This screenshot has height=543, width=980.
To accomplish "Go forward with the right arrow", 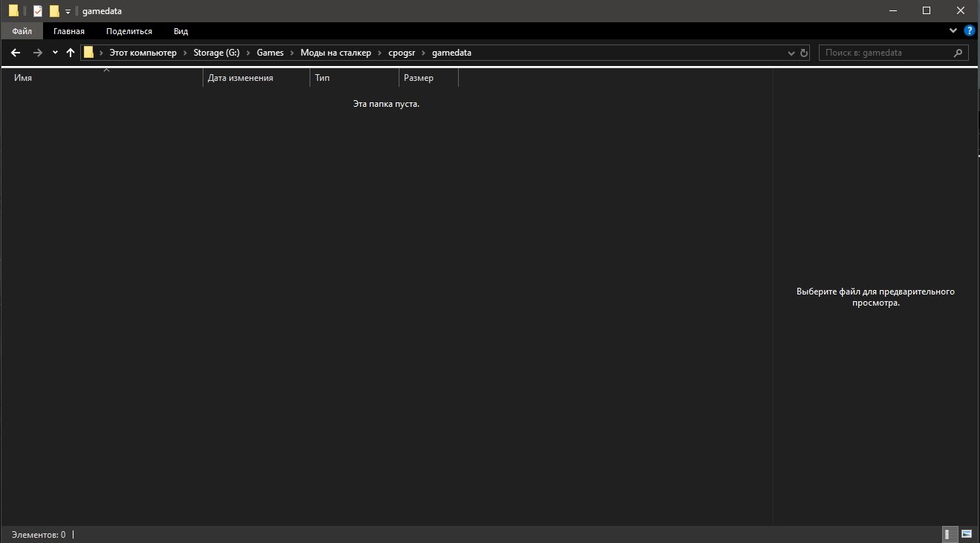I will coord(38,53).
